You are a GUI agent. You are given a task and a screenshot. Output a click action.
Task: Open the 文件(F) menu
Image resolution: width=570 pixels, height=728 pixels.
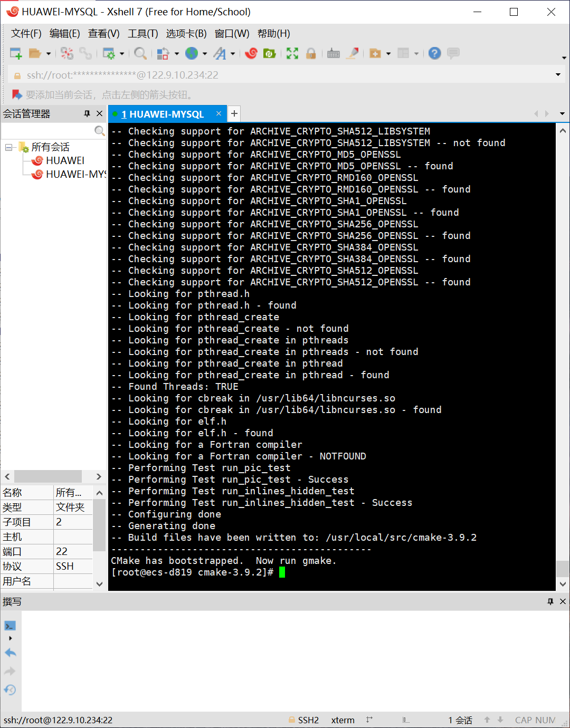tap(26, 34)
